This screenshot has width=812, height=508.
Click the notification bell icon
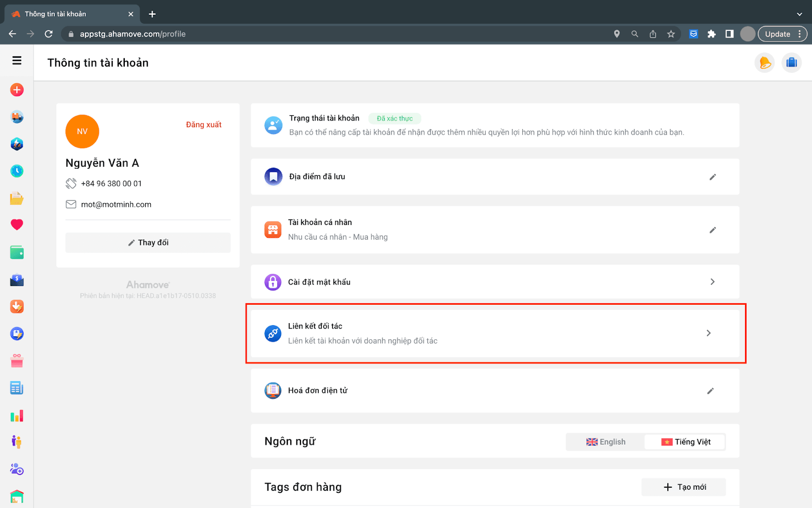pyautogui.click(x=764, y=63)
